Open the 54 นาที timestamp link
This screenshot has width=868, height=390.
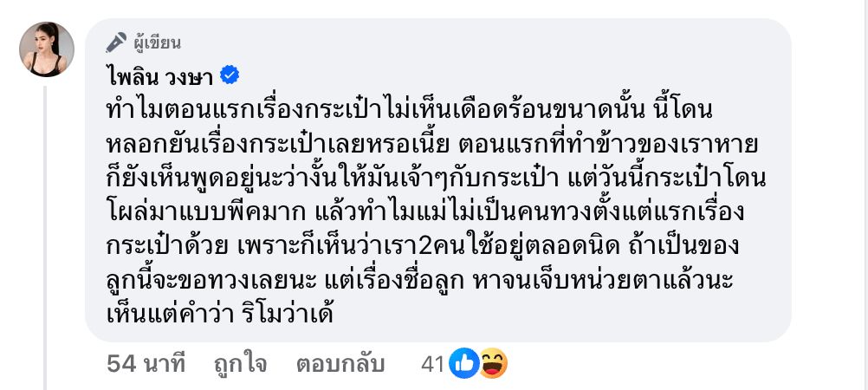click(146, 363)
